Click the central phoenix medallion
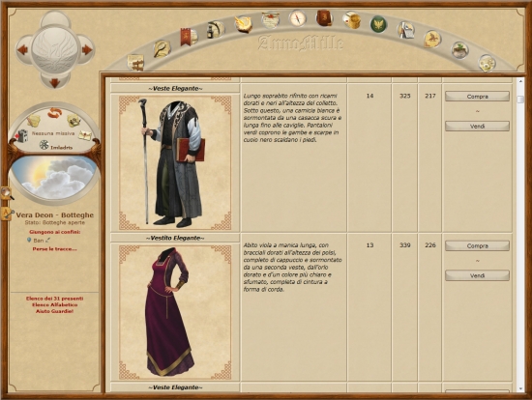Image resolution: width=532 pixels, height=400 pixels. click(55, 50)
